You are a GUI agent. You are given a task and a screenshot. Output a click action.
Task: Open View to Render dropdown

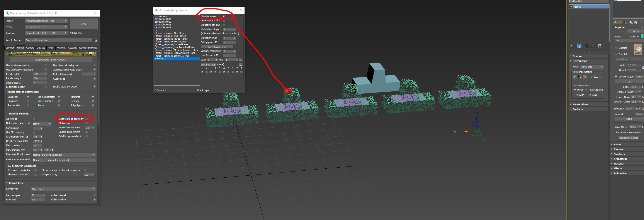tap(58, 40)
